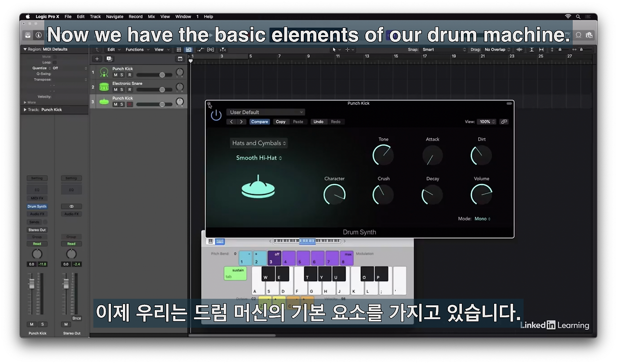Viewport: 617px width, 364px height.
Task: Open the Apple menu
Action: (x=27, y=16)
